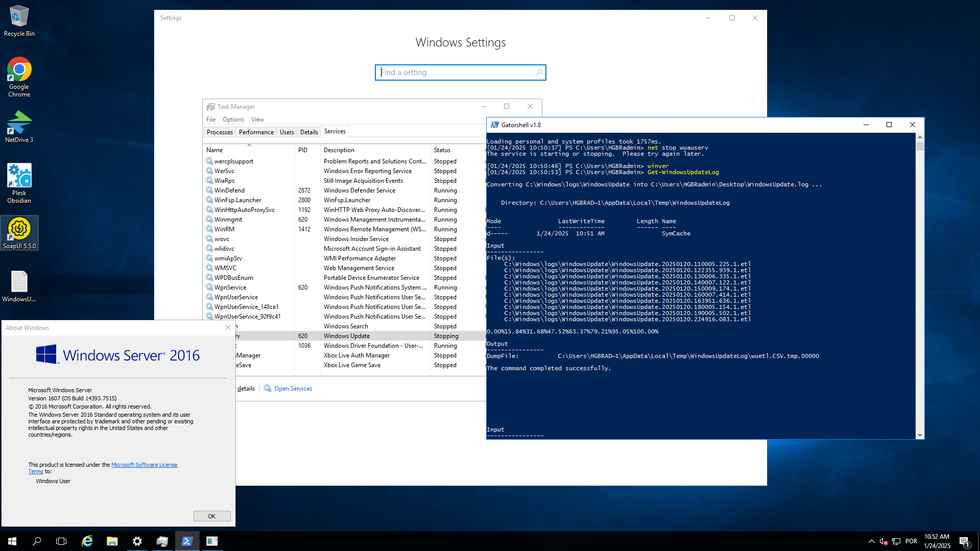Open the Windows Start menu
The width and height of the screenshot is (980, 551).
(12, 541)
